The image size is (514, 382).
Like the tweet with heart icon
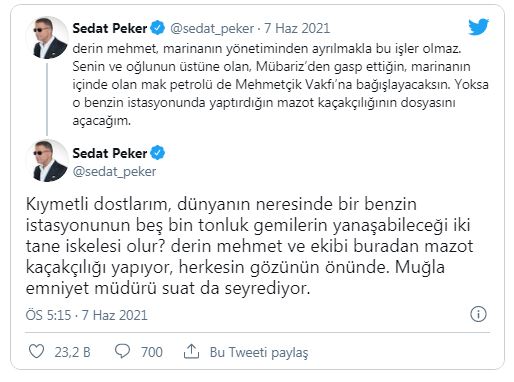pos(36,351)
